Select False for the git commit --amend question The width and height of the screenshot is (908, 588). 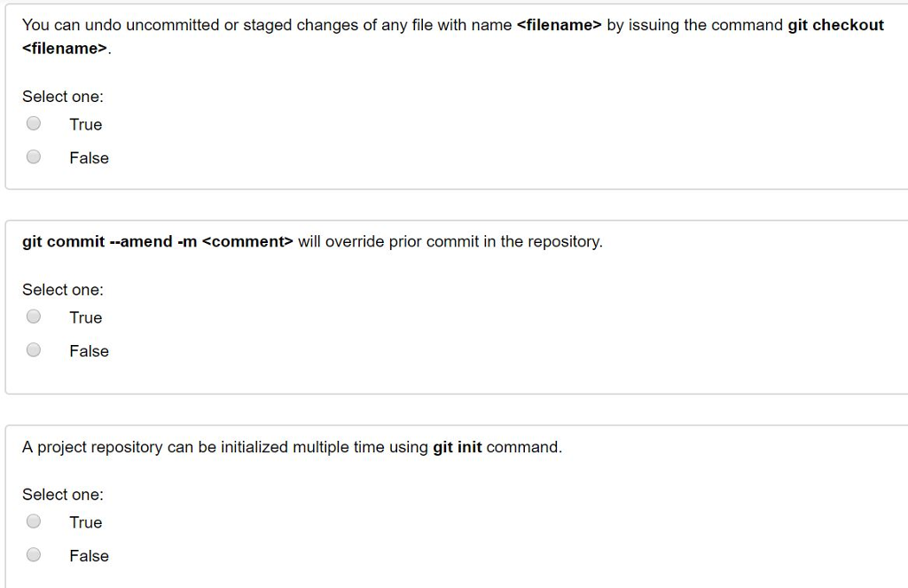click(x=33, y=349)
